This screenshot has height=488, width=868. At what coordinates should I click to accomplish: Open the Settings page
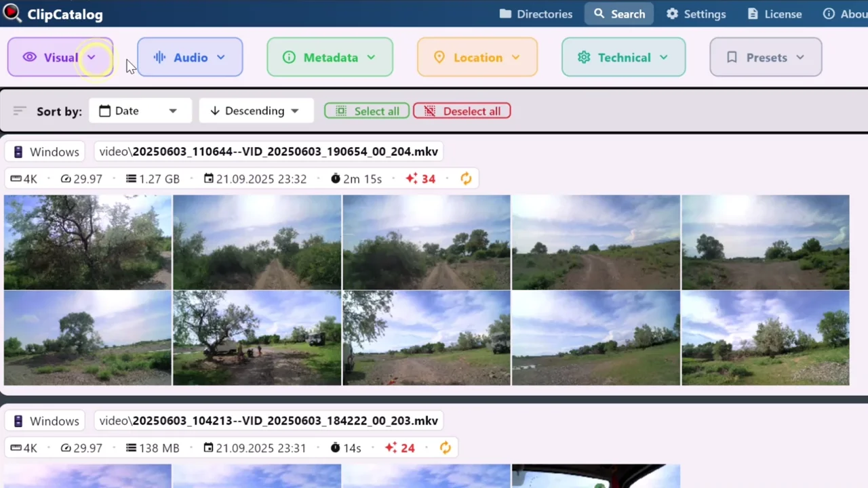(696, 14)
